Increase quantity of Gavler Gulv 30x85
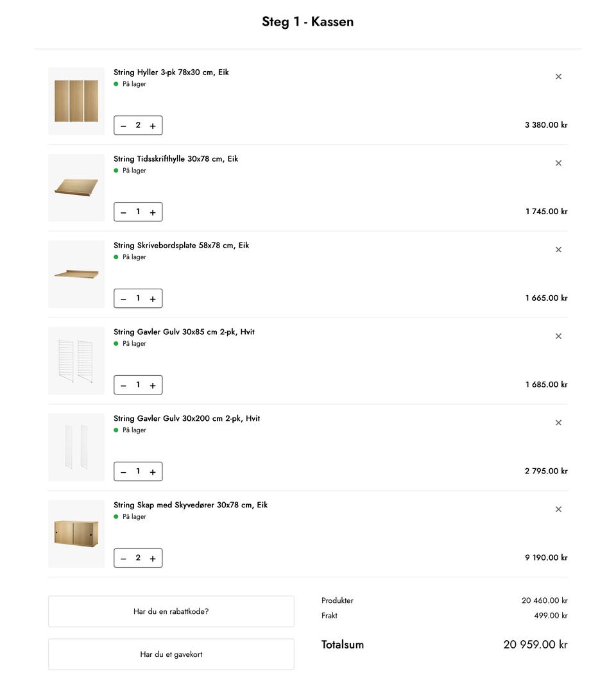 click(x=153, y=386)
